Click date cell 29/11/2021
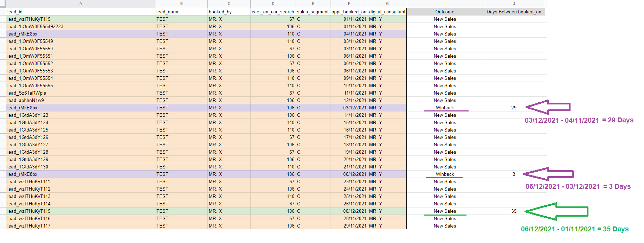Viewport: 644px width, 243px height. [x=349, y=226]
